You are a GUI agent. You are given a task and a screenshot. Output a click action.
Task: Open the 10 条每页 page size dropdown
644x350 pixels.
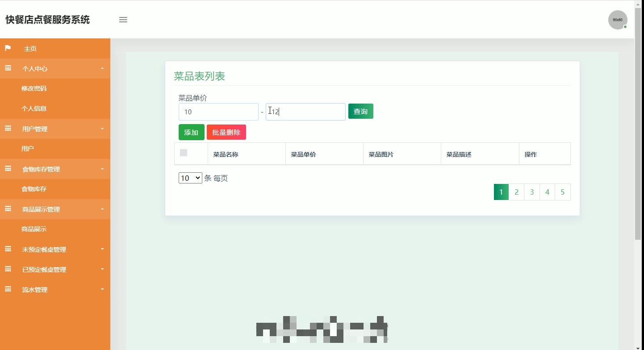point(190,178)
